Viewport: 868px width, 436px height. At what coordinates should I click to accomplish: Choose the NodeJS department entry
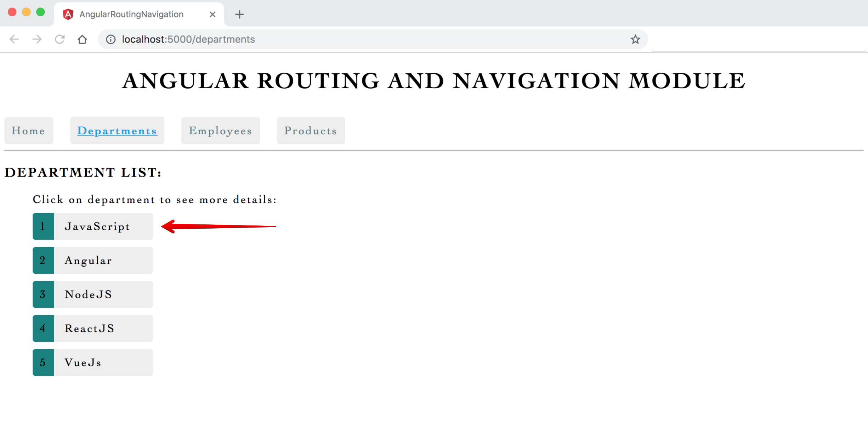click(x=89, y=295)
